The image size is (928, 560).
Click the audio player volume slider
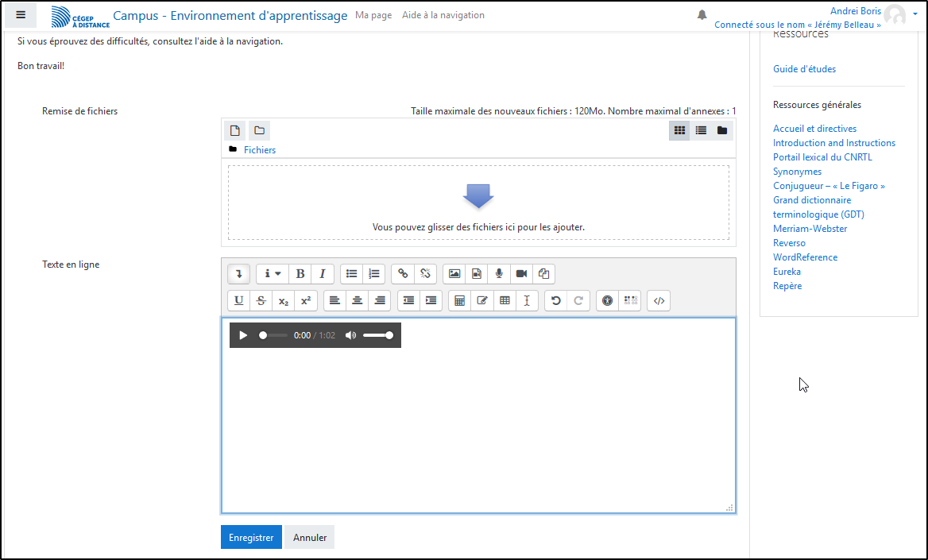tap(377, 335)
